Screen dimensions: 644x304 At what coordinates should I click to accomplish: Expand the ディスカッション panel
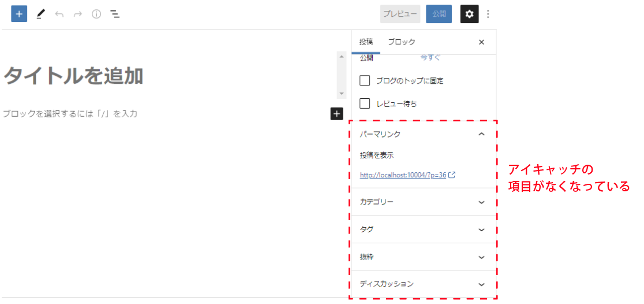coord(423,284)
